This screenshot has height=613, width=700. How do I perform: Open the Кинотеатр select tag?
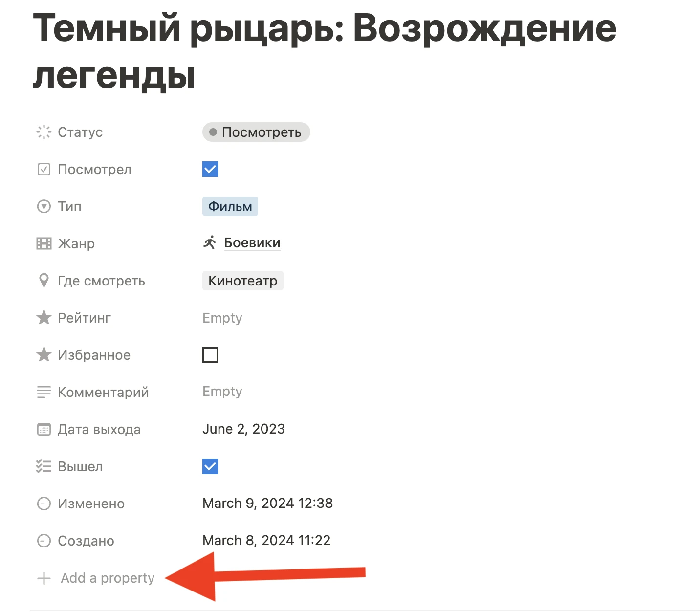[x=243, y=281]
